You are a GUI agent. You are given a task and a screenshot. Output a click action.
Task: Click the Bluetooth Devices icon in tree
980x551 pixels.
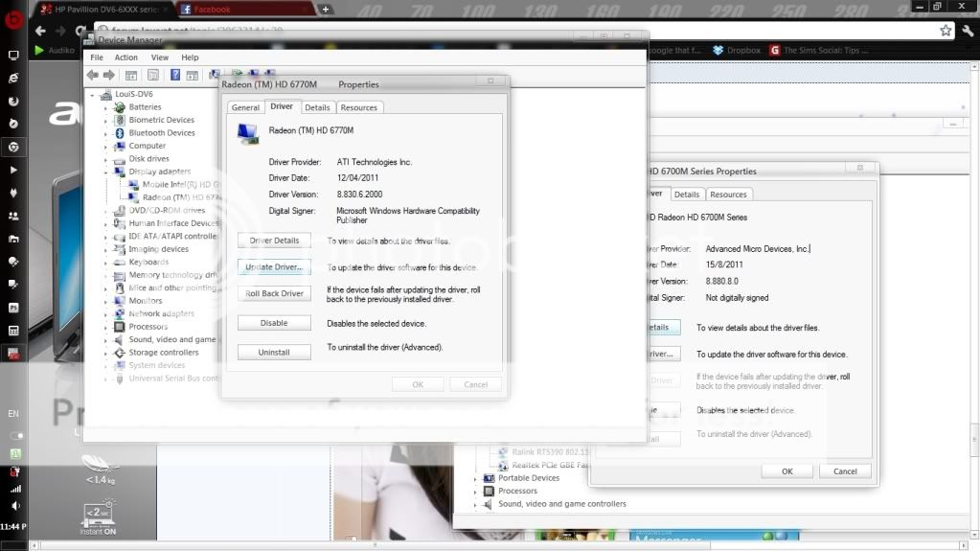click(x=121, y=133)
